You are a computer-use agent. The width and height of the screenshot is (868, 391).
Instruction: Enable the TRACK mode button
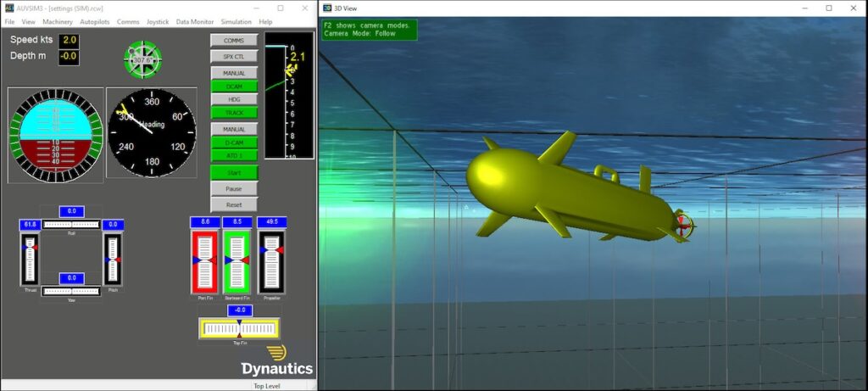(x=234, y=113)
